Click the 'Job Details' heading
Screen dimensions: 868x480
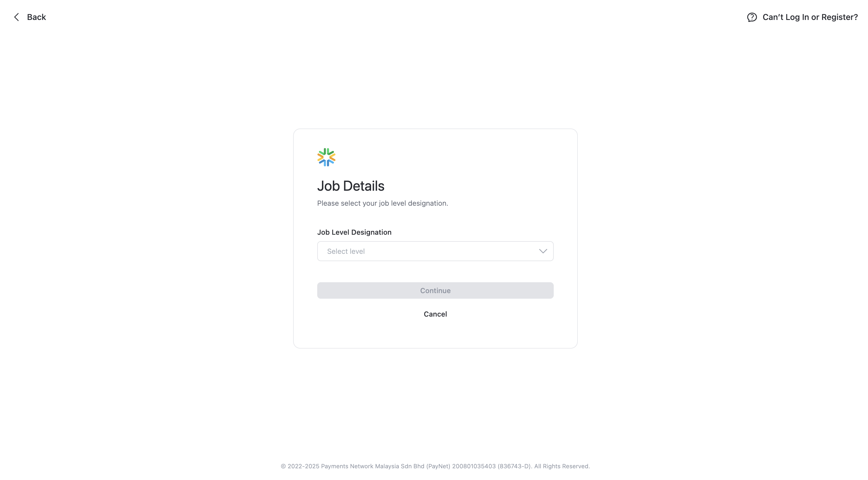(x=350, y=186)
